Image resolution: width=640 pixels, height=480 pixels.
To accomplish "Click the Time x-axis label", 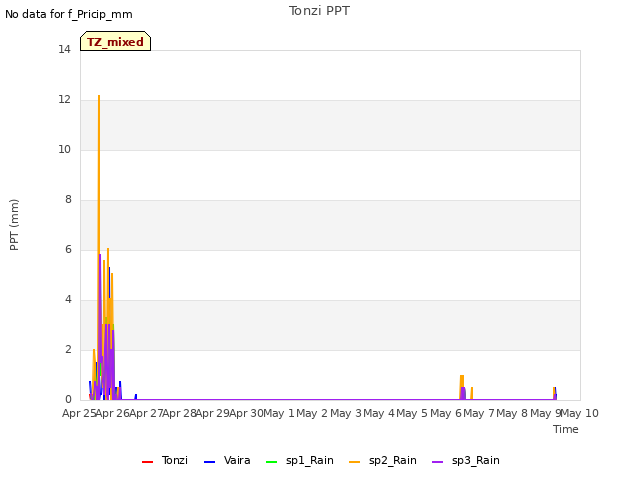I will [x=566, y=429].
